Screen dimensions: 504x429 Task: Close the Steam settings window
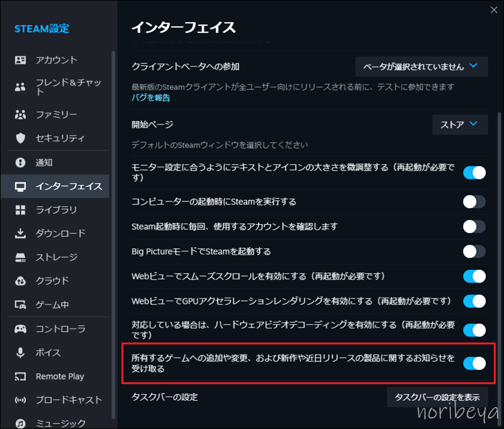point(494,10)
